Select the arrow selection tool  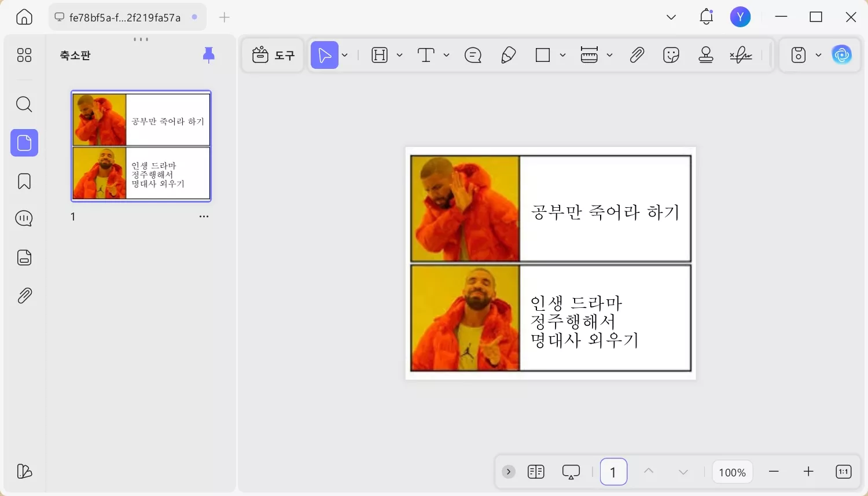(326, 54)
